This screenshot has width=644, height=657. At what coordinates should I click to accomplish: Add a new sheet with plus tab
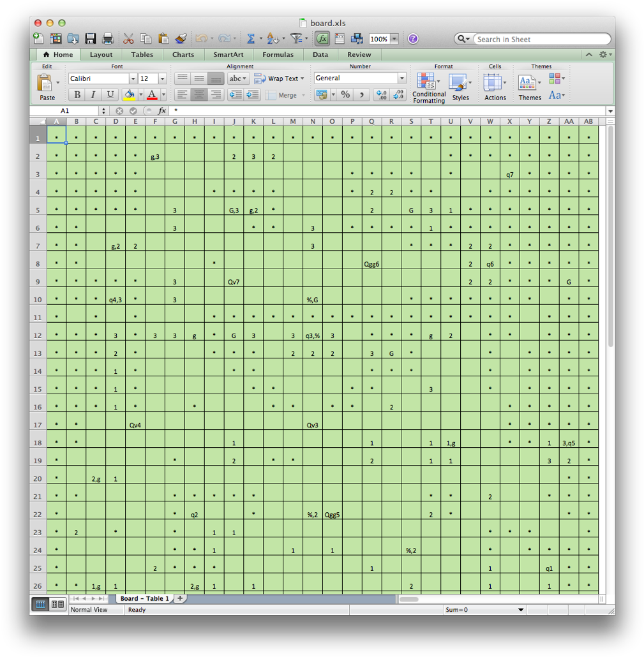(180, 598)
